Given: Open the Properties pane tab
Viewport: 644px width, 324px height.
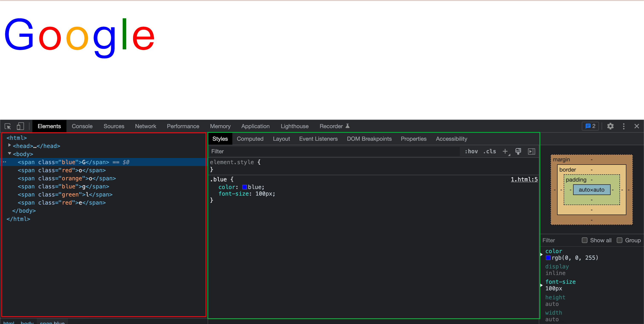Looking at the screenshot, I should tap(414, 139).
